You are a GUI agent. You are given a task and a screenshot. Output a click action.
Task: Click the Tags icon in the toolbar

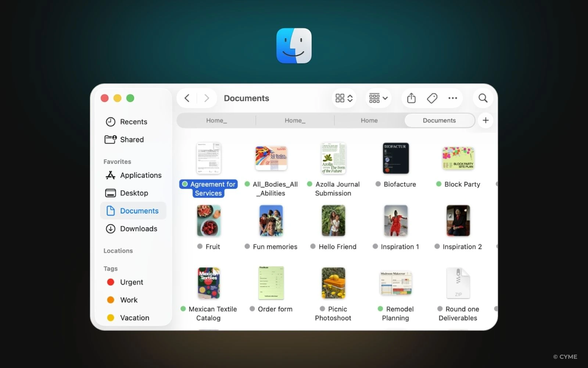(432, 98)
